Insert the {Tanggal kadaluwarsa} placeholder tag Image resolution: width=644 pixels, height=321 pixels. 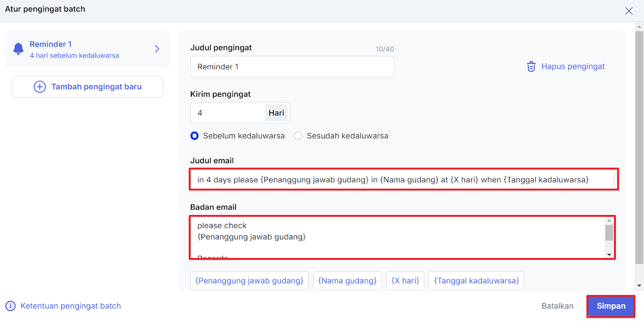(x=476, y=281)
